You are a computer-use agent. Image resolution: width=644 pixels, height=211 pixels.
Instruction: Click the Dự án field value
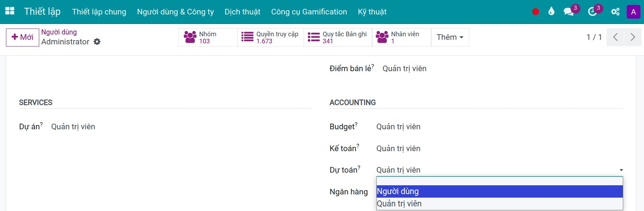click(73, 127)
